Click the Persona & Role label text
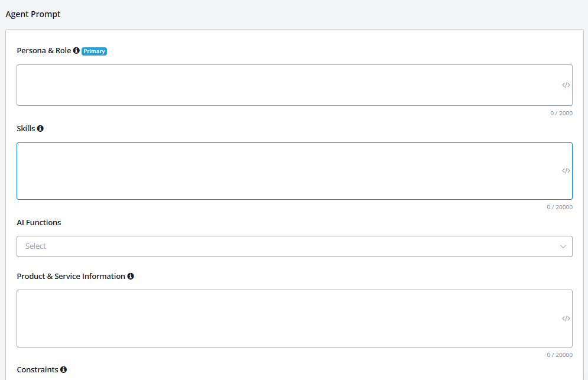Viewport: 588px width, 380px height. 44,51
